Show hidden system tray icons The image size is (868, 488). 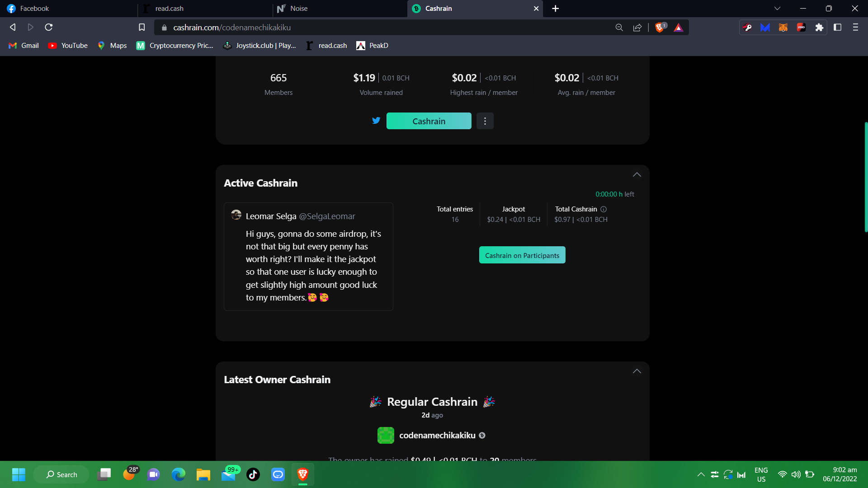point(701,475)
